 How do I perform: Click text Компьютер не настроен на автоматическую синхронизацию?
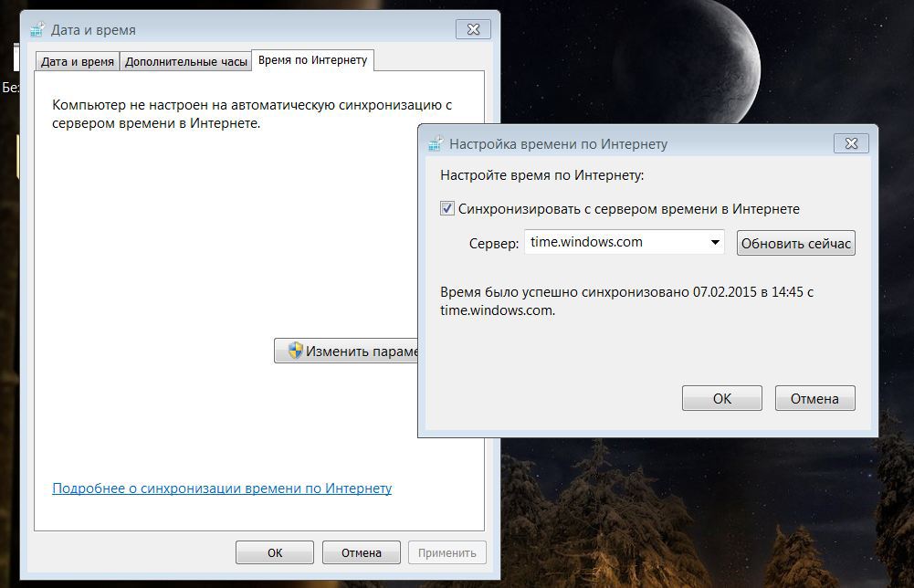(252, 113)
